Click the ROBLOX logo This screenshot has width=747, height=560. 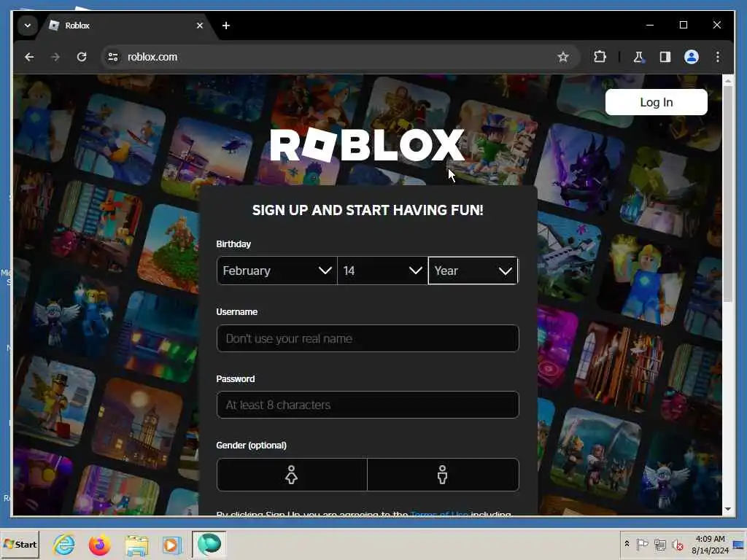(x=368, y=145)
